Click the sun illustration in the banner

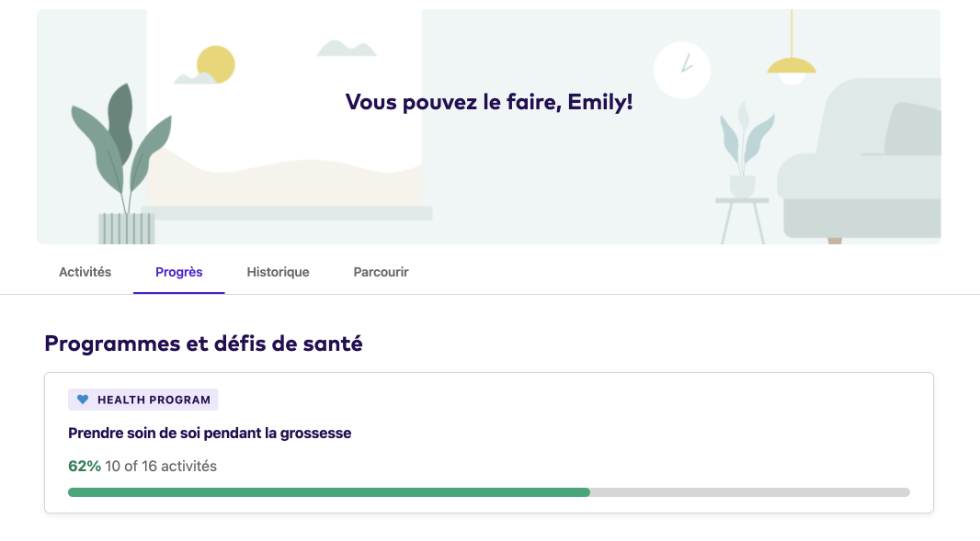pyautogui.click(x=213, y=65)
